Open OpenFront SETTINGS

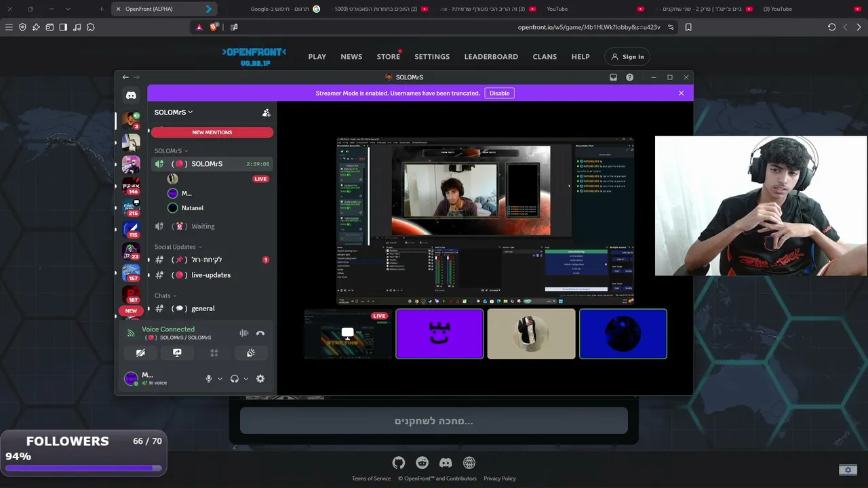[x=432, y=57]
